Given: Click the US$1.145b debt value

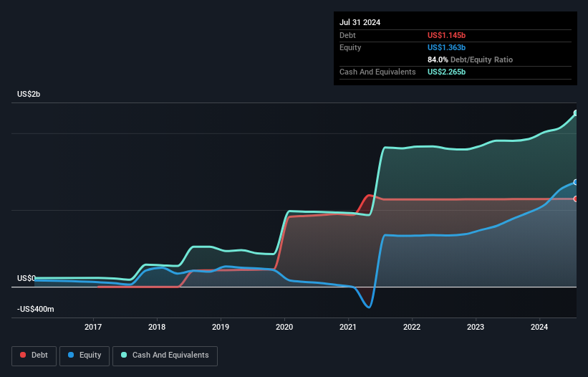Looking at the screenshot, I should point(446,35).
